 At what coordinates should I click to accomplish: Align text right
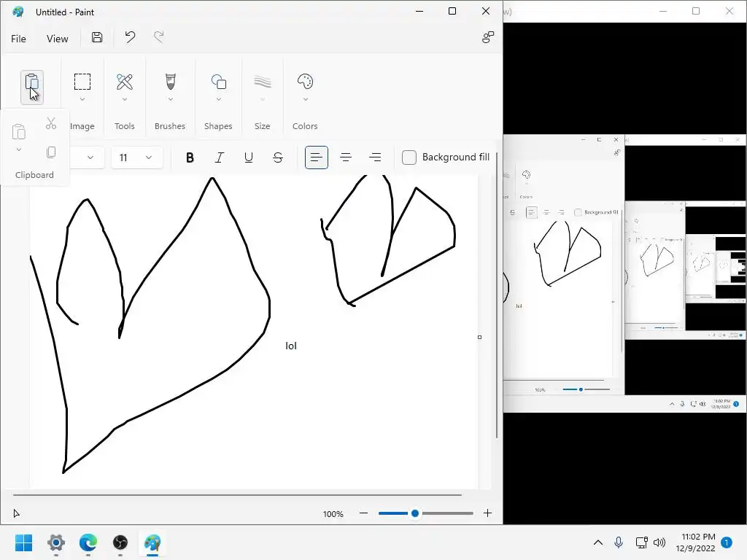pyautogui.click(x=375, y=157)
